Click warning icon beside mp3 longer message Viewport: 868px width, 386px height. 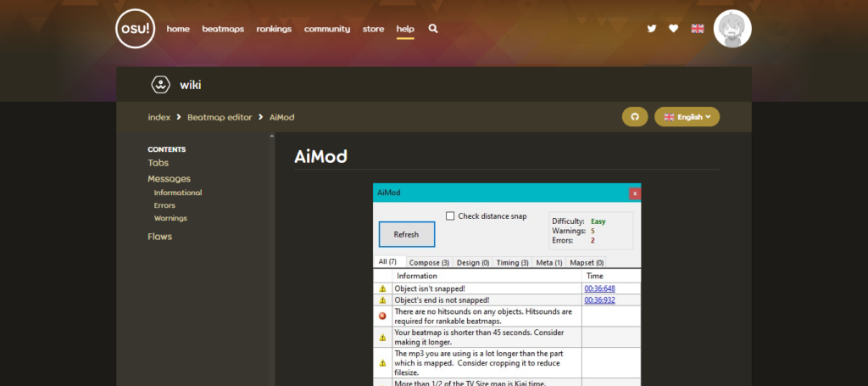(x=382, y=363)
